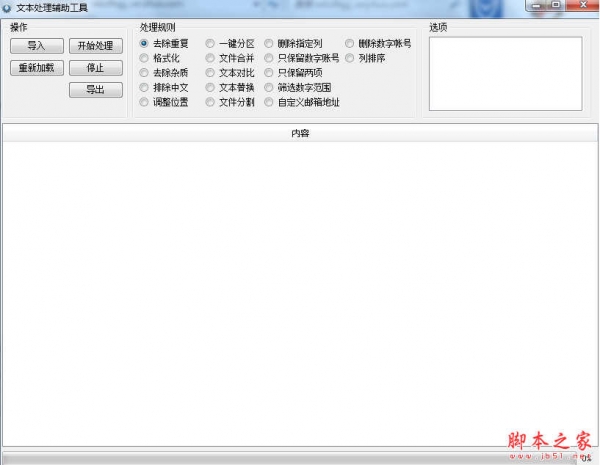The height and width of the screenshot is (465, 600).
Task: Maximize the 文本处理辅助工具 window
Action: pyautogui.click(x=556, y=5)
